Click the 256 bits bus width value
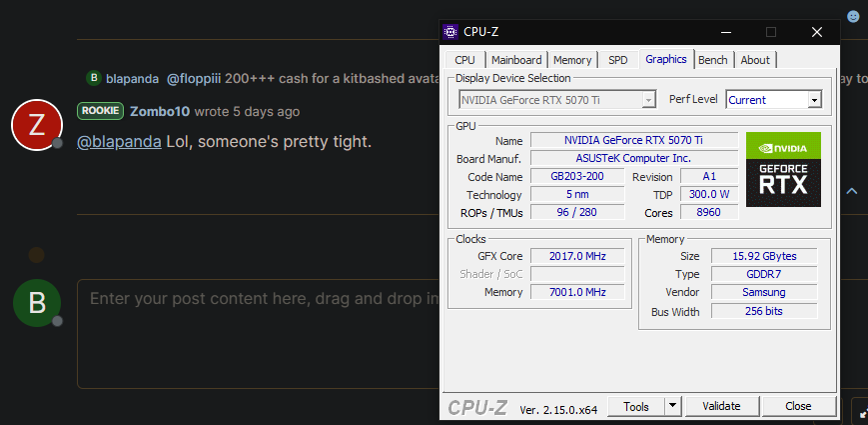The image size is (868, 425). [x=764, y=311]
